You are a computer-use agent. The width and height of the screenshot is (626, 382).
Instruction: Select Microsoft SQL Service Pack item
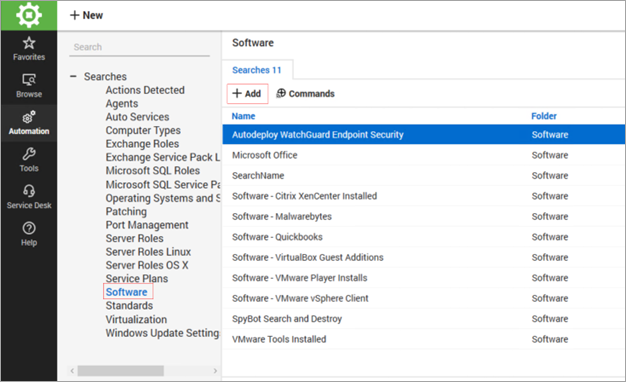163,184
